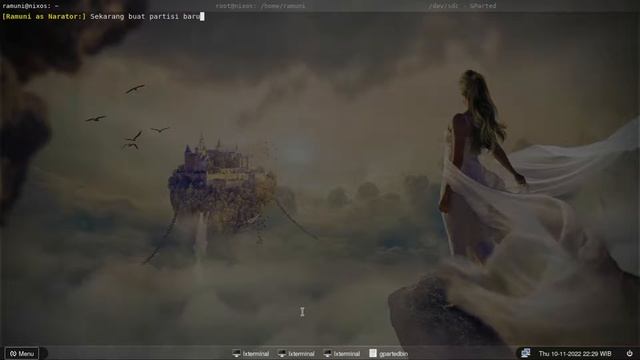Select the ramuni@nixos: ~ tab
This screenshot has width=640, height=360.
[30, 6]
